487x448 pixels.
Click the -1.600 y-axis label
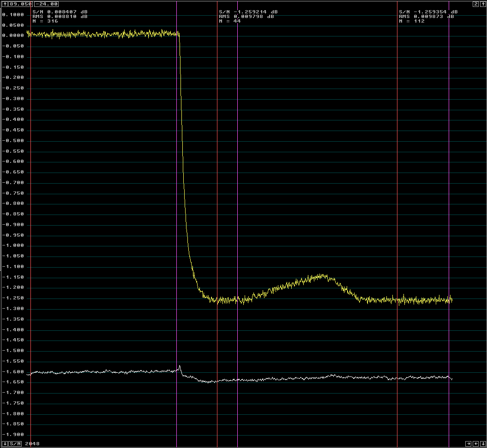click(13, 371)
